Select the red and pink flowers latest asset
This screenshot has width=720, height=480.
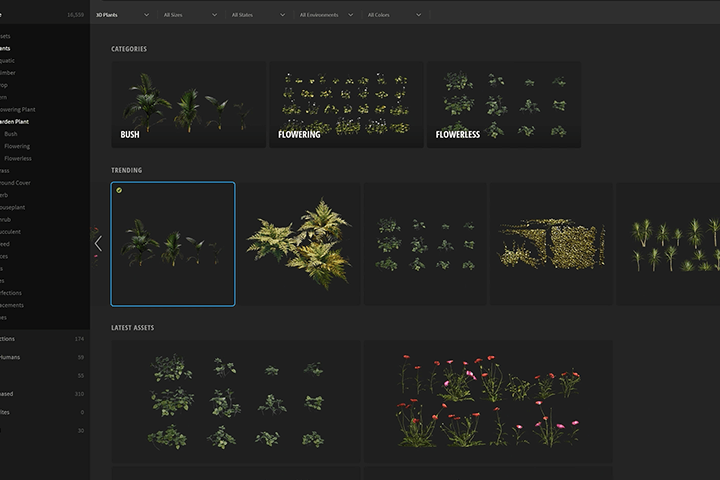(x=488, y=401)
